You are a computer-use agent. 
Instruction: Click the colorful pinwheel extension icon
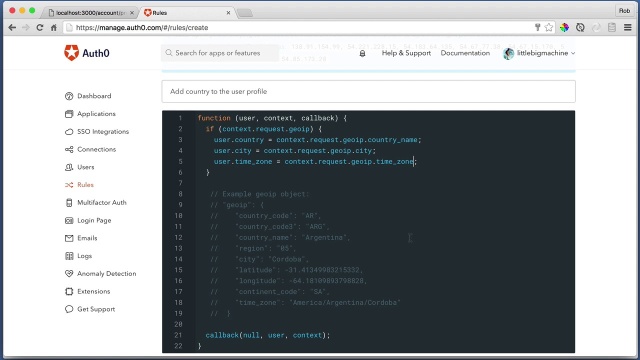click(564, 27)
